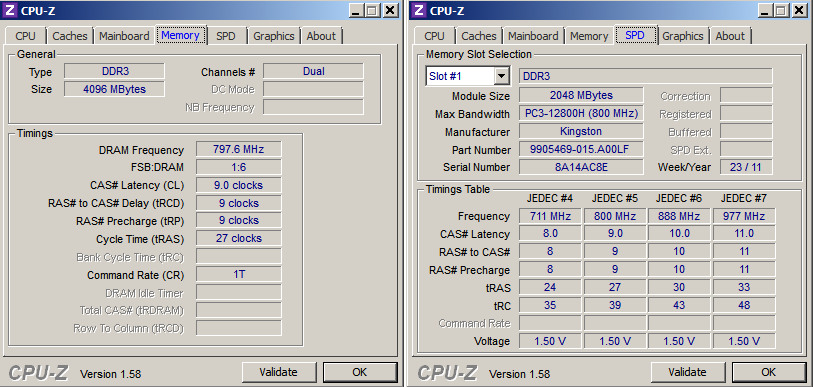The width and height of the screenshot is (813, 387).
Task: Open Caches tab in left CPU-Z window
Action: click(x=70, y=36)
